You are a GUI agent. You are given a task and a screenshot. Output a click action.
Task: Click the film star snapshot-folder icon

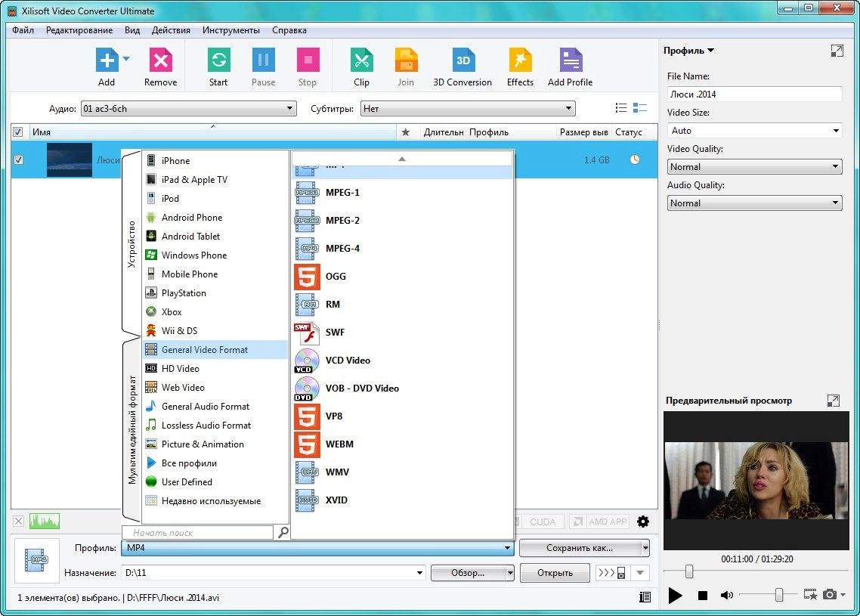tap(810, 595)
